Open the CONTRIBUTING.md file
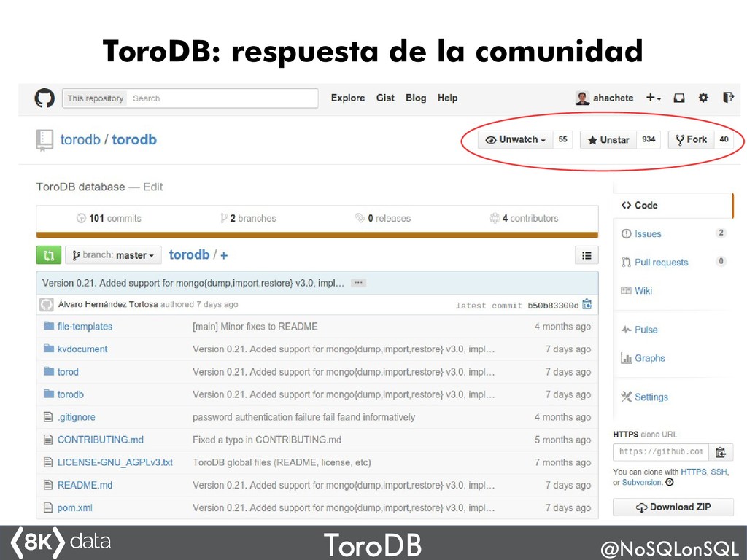The width and height of the screenshot is (747, 560). pyautogui.click(x=101, y=440)
